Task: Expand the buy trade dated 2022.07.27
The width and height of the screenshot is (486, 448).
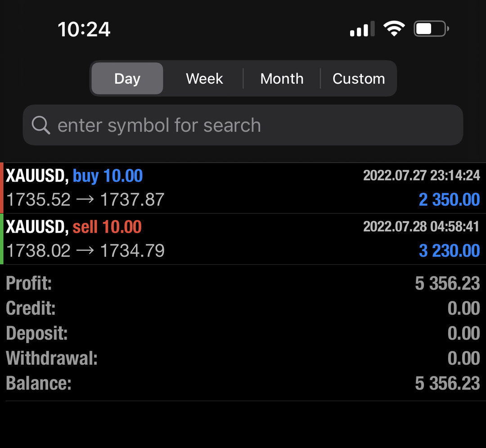Action: pyautogui.click(x=243, y=187)
